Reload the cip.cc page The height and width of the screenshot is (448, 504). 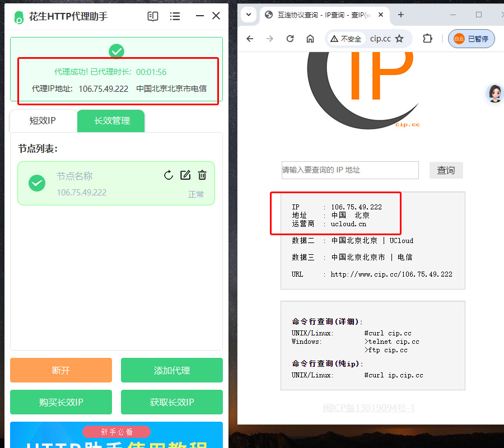(290, 39)
